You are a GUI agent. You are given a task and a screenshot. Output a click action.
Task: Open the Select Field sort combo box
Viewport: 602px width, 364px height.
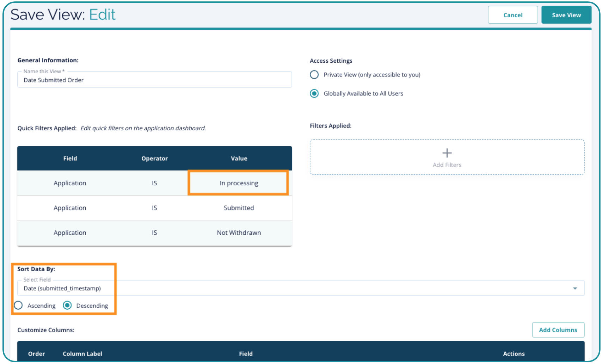(296, 288)
